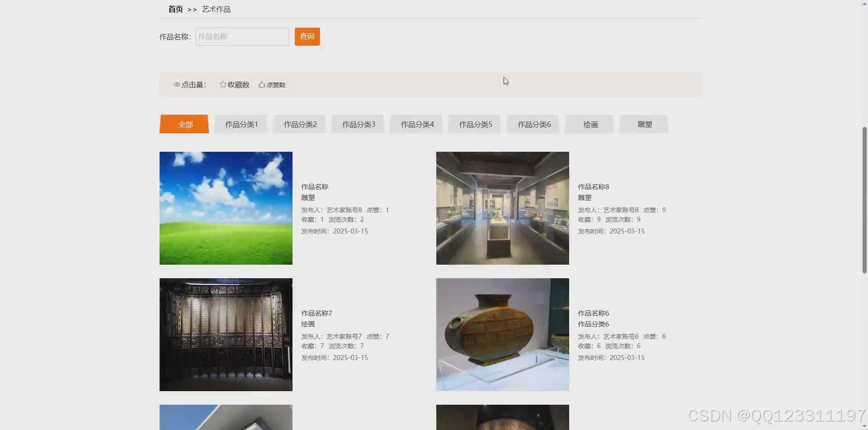
Task: Select the 作品分类1 filter
Action: point(241,124)
